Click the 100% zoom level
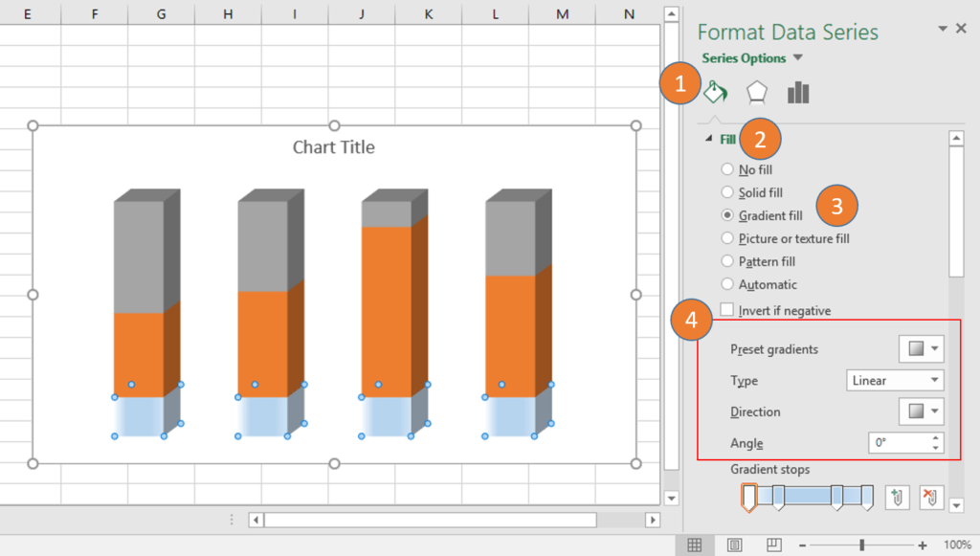Image resolution: width=980 pixels, height=556 pixels. point(957,545)
